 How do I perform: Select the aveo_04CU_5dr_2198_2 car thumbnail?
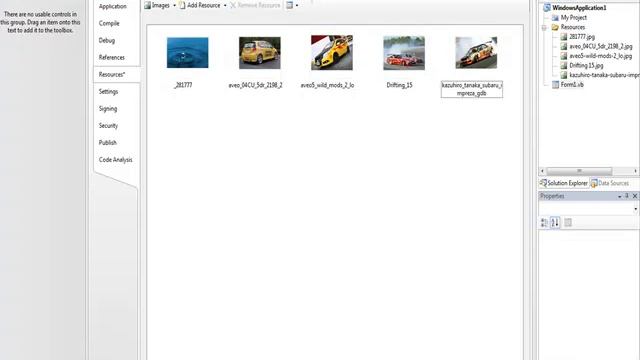[x=260, y=53]
